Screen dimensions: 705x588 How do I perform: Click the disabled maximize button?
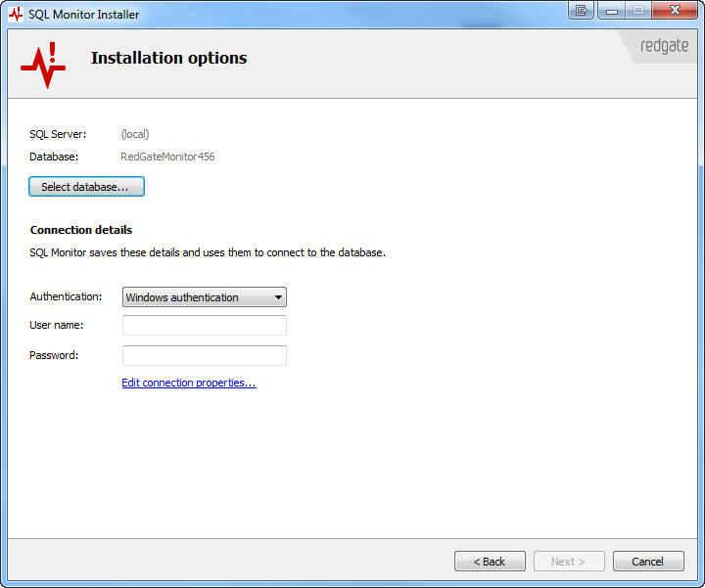click(x=637, y=10)
